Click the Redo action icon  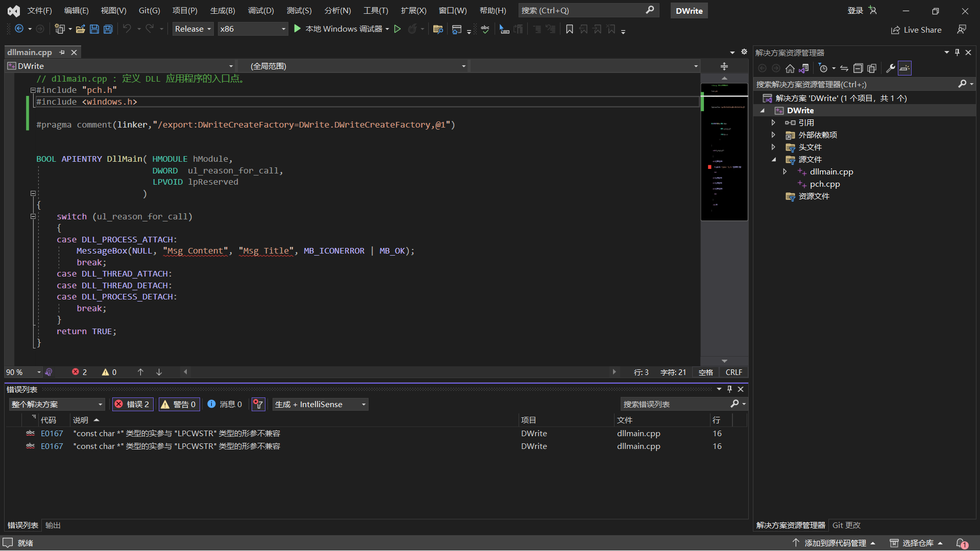click(150, 29)
